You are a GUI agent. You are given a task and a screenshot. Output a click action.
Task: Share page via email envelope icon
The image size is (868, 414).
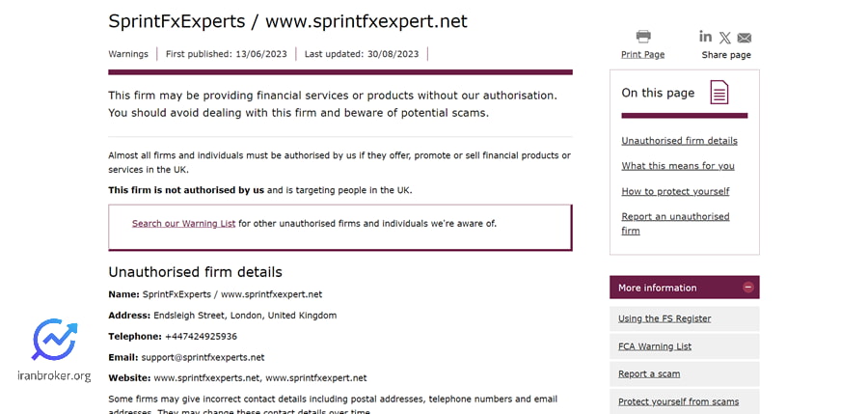745,38
